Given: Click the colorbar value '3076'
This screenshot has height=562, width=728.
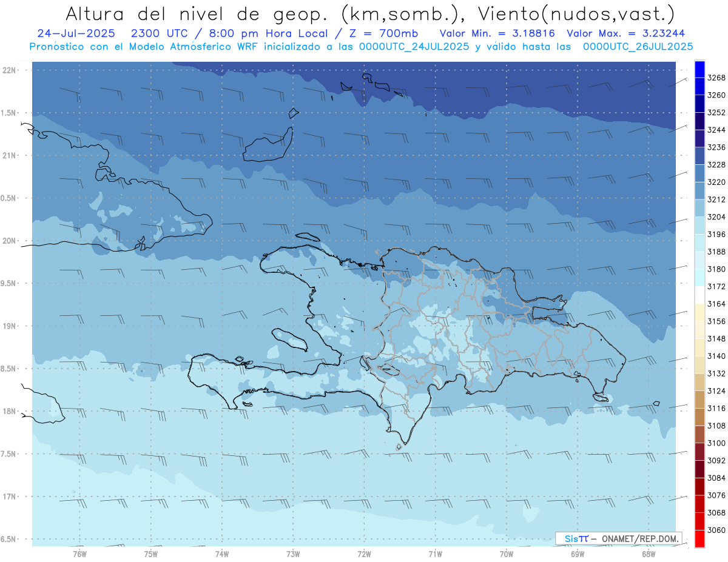Looking at the screenshot, I should click(x=716, y=495).
